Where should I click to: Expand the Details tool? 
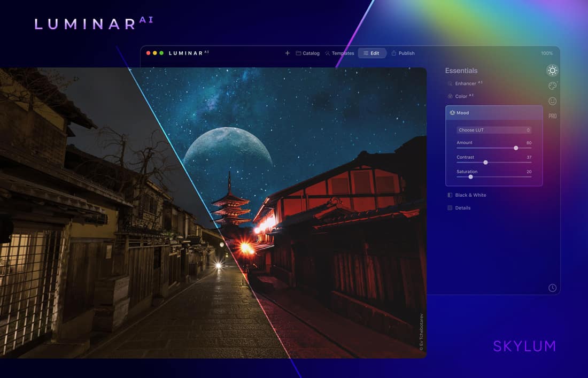[459, 208]
